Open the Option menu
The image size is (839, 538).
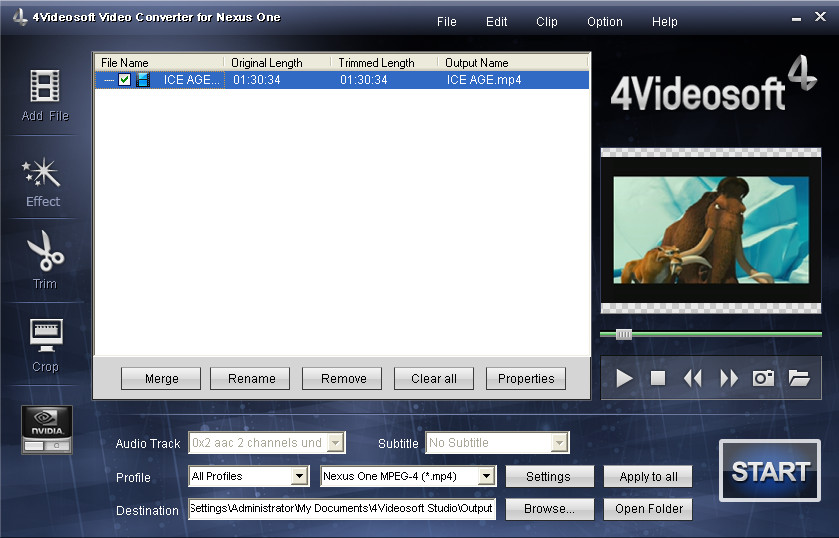(x=605, y=22)
